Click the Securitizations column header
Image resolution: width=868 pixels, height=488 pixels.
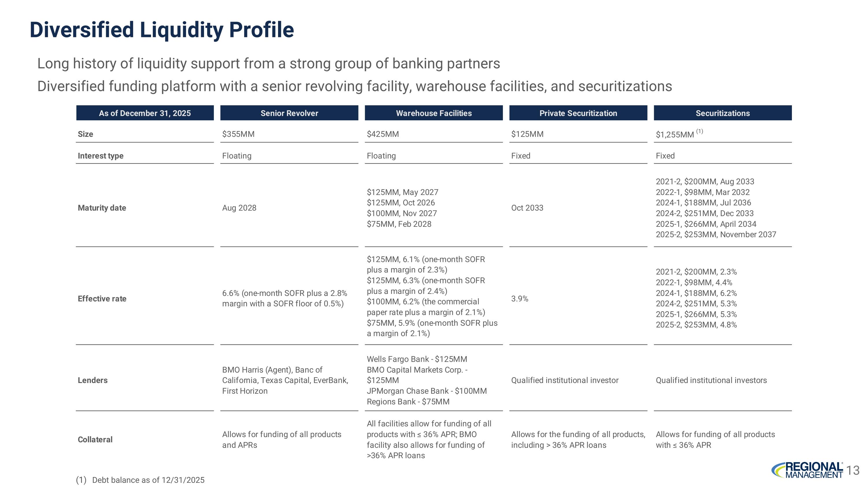coord(723,113)
